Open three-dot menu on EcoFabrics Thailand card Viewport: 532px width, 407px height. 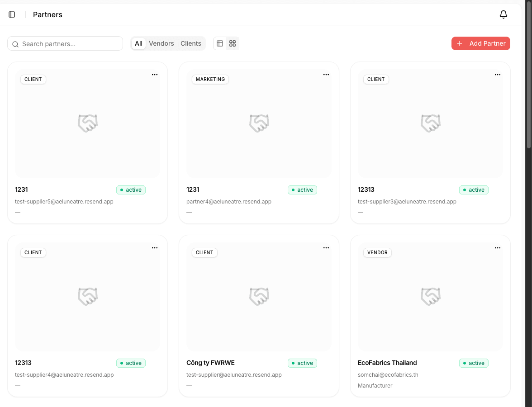click(498, 248)
